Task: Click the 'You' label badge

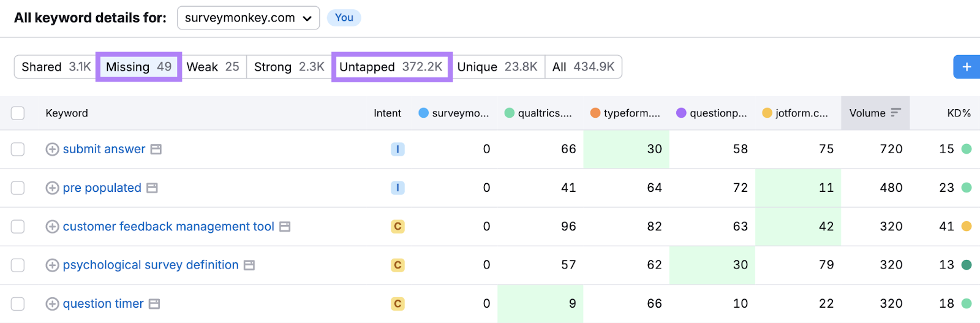Action: coord(344,18)
